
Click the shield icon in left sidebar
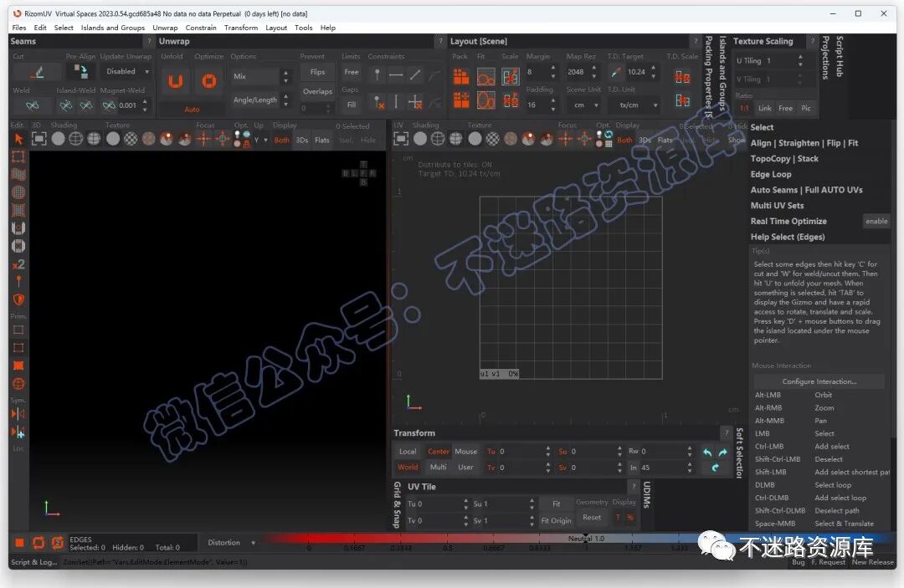[18, 299]
